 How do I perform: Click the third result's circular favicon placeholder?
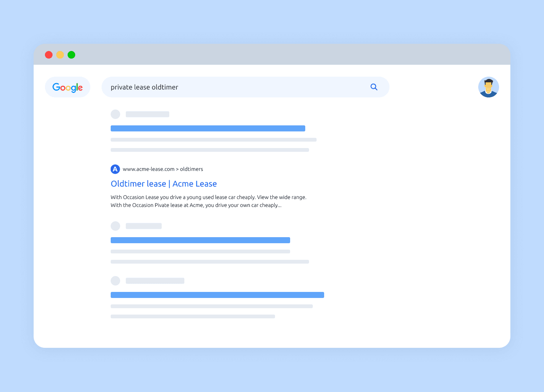tap(115, 226)
